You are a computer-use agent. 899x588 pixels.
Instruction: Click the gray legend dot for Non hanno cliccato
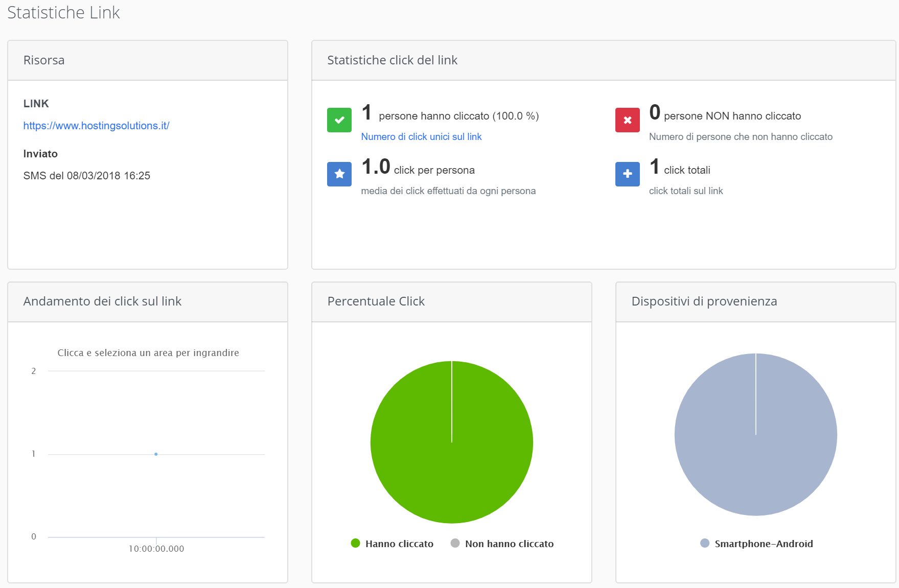click(x=455, y=543)
